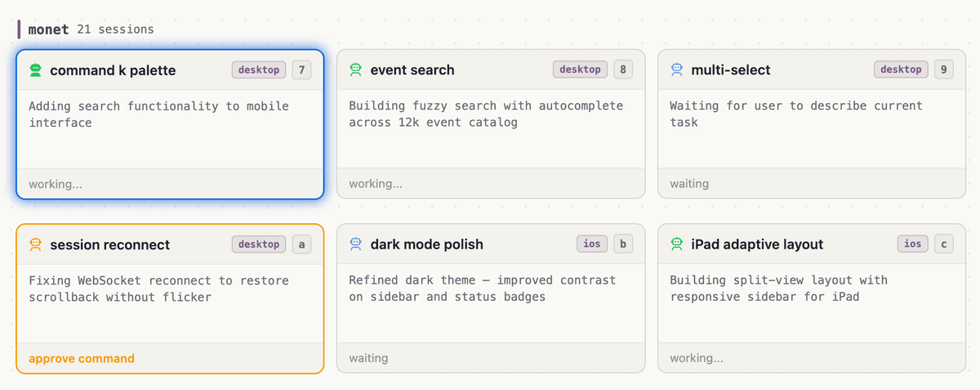Image resolution: width=980 pixels, height=390 pixels.
Task: Click the working... status on iPad adaptive layout
Action: coord(697,358)
